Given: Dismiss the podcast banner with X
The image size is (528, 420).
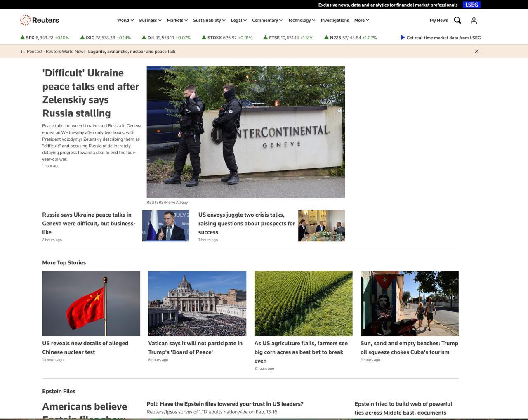Looking at the screenshot, I should pyautogui.click(x=476, y=51).
